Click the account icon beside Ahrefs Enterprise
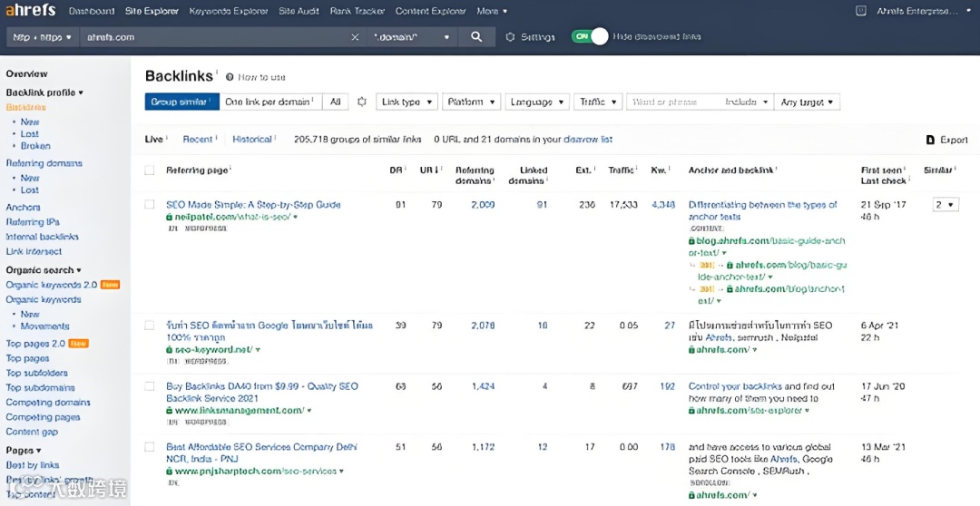Image resolution: width=980 pixels, height=506 pixels. coord(861,11)
